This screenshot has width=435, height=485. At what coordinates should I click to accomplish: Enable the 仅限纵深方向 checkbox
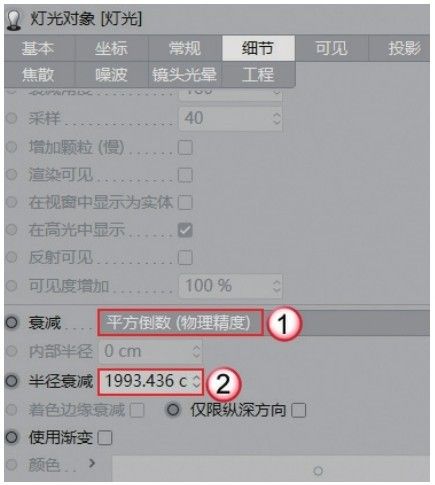[x=299, y=410]
